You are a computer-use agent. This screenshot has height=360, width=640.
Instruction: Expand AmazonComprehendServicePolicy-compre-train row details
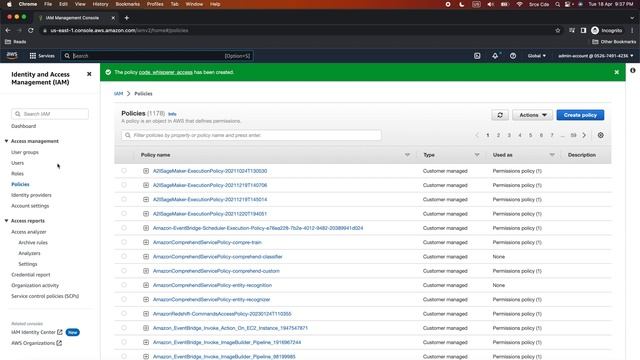(146, 242)
